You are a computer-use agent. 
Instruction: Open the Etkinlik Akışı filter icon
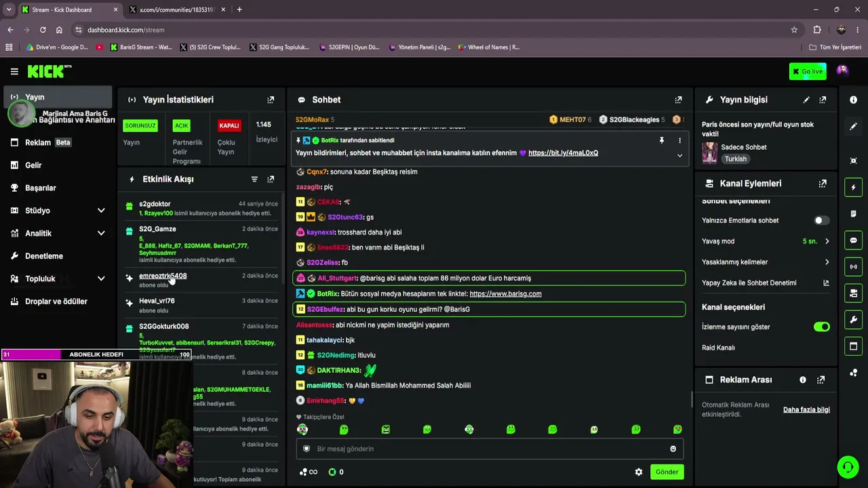[x=254, y=179]
